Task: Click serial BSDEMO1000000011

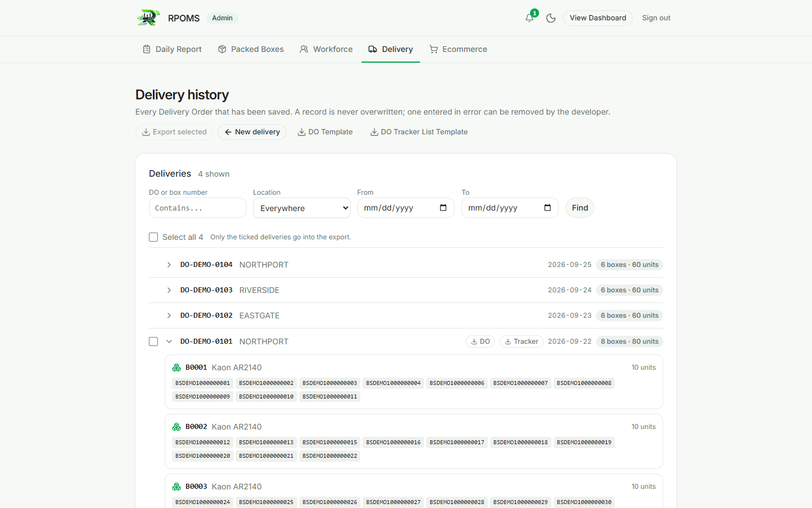Action: 330,397
